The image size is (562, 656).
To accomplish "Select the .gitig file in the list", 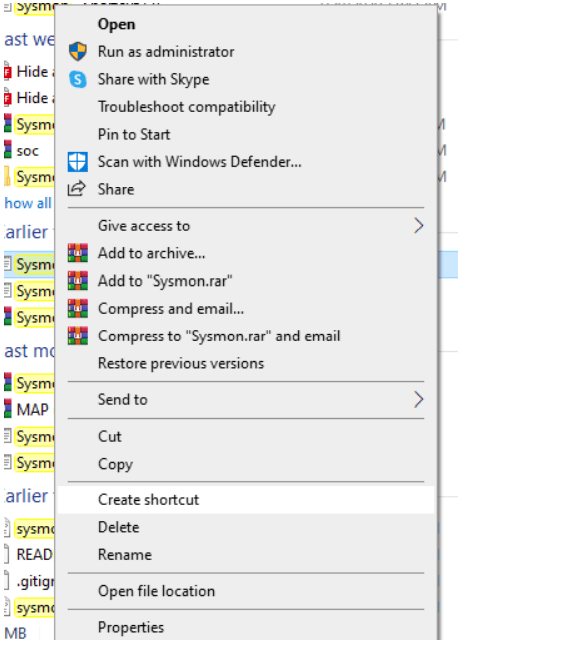I will pyautogui.click(x=35, y=582).
